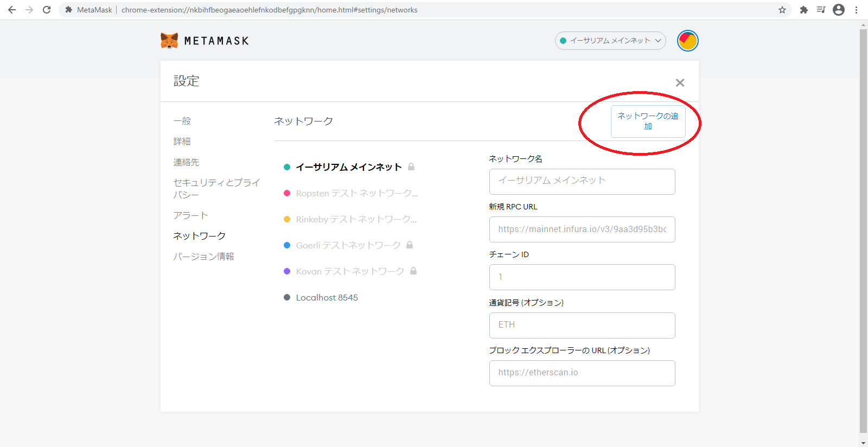Go back in browser
The image size is (868, 447).
coord(12,10)
